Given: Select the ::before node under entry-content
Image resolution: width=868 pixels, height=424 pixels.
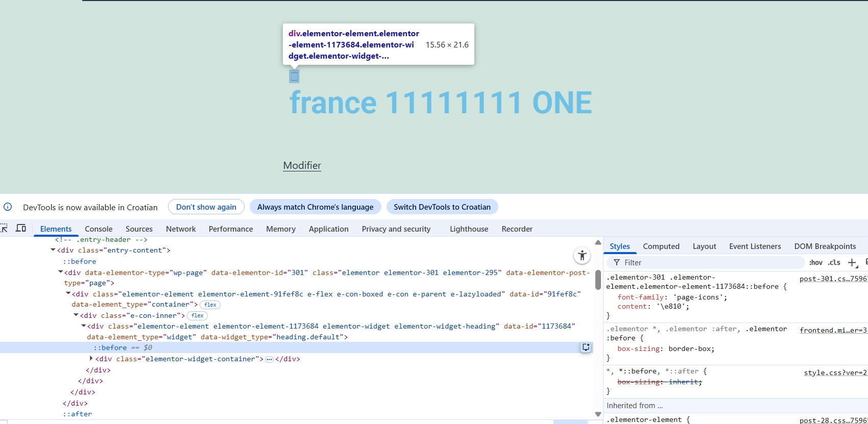Looking at the screenshot, I should 80,261.
